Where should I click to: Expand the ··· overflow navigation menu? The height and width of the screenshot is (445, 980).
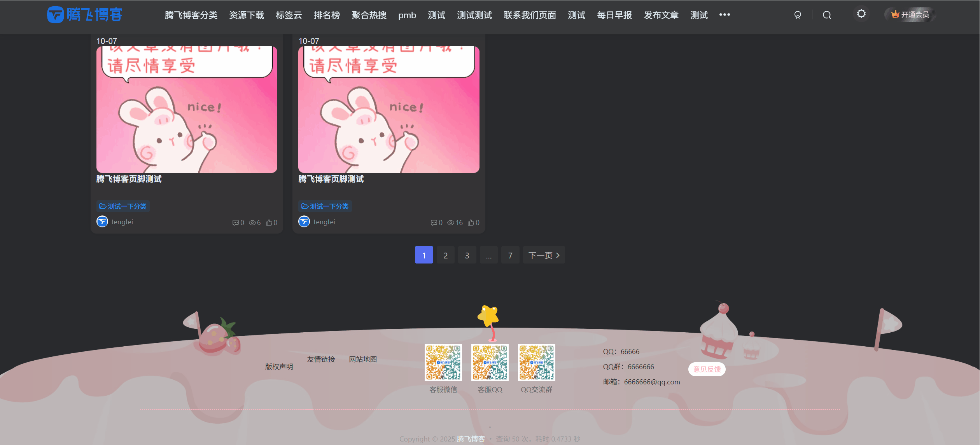click(x=724, y=14)
